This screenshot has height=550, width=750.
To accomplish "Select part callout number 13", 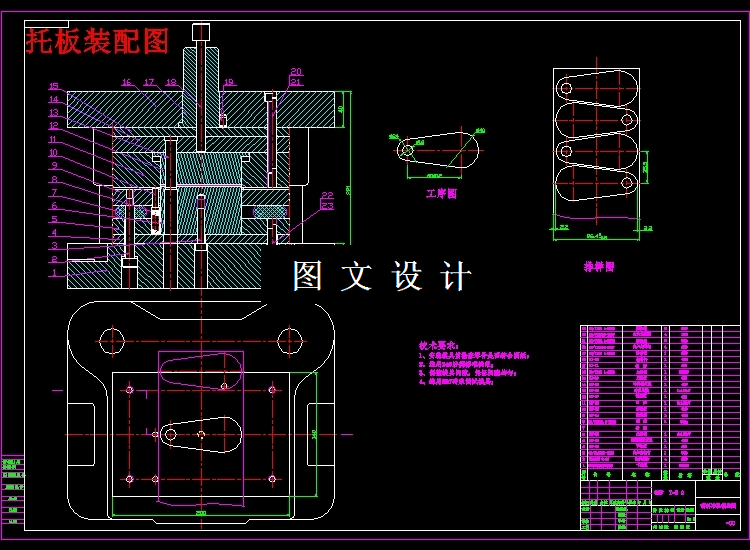I will coord(54,112).
